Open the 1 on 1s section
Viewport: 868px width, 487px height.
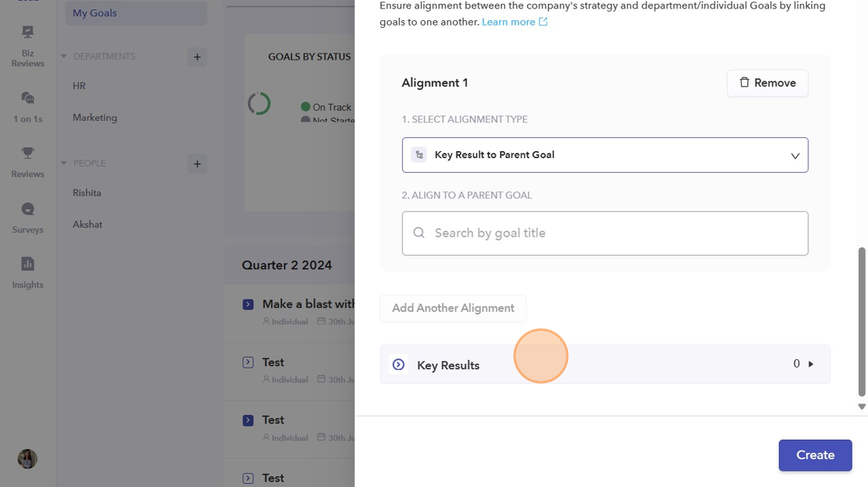[x=28, y=106]
